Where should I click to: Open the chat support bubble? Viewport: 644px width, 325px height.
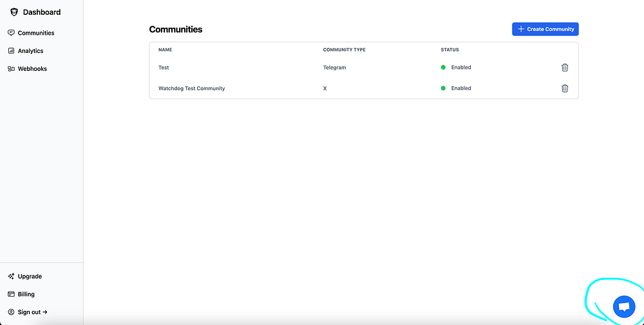tap(624, 306)
